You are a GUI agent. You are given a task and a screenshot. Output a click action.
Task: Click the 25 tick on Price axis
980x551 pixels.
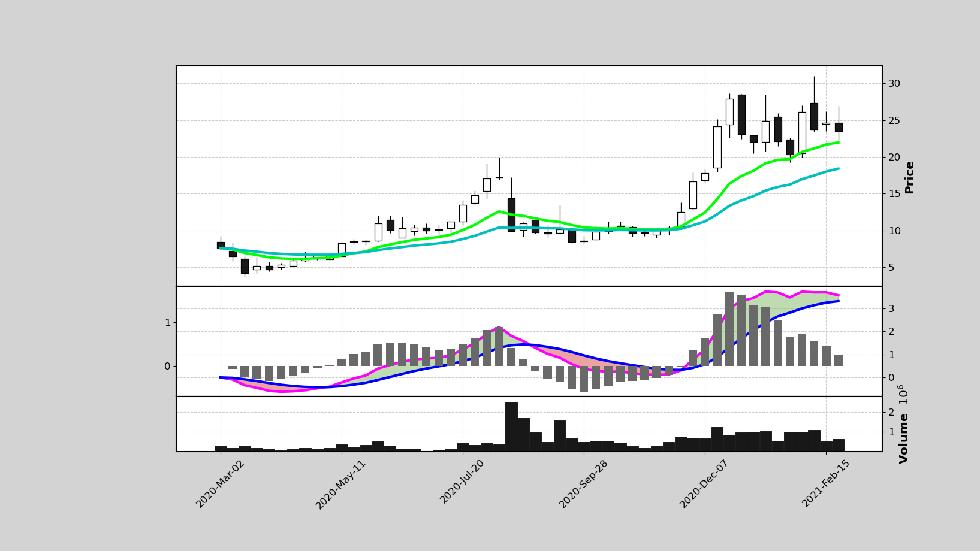[x=894, y=120]
